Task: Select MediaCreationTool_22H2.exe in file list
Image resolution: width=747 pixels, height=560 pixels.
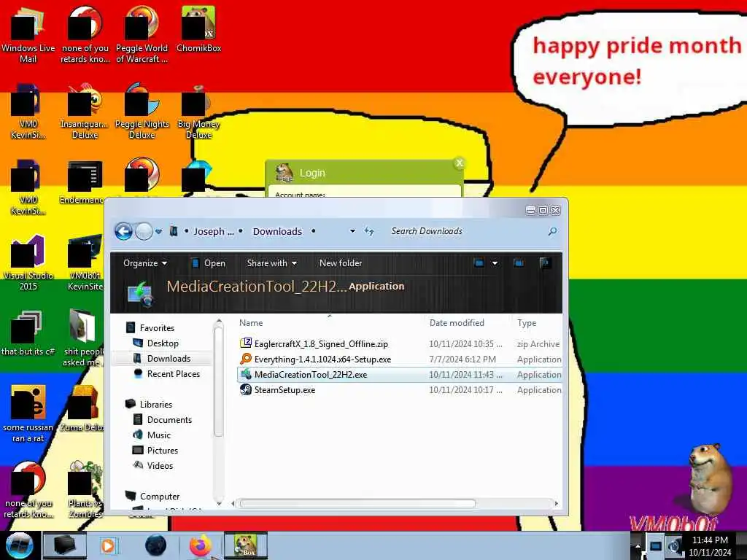Action: 399,375
